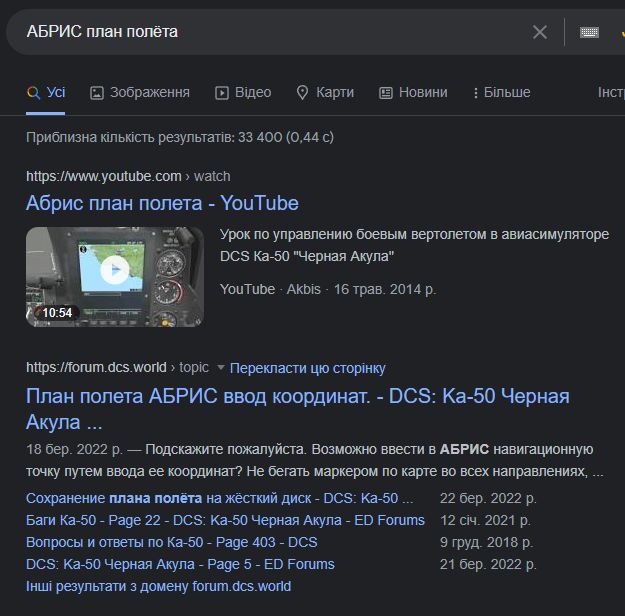This screenshot has height=616, width=625.
Task: Open DCS: Ка-50 Черная Акула - Page 5 link
Action: (180, 564)
